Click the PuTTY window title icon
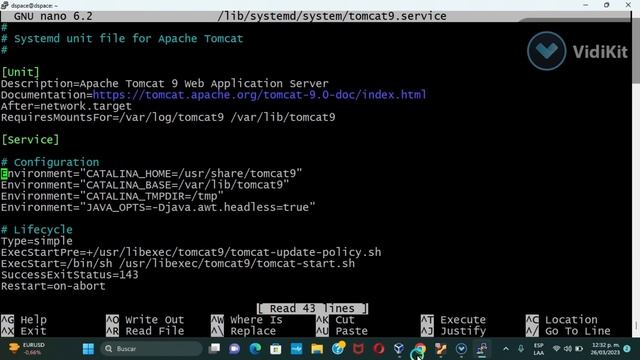Screen dimensions: 640x360 click(4, 5)
